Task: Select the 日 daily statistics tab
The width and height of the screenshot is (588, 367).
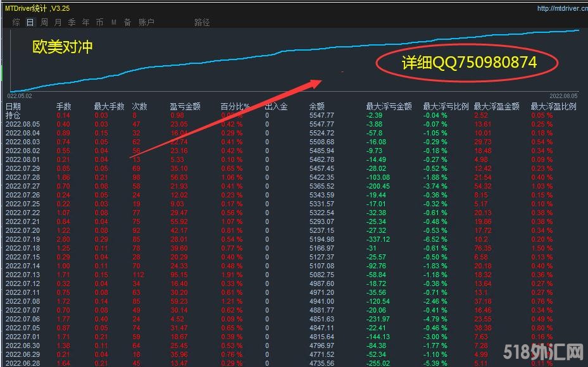Action: (30, 22)
